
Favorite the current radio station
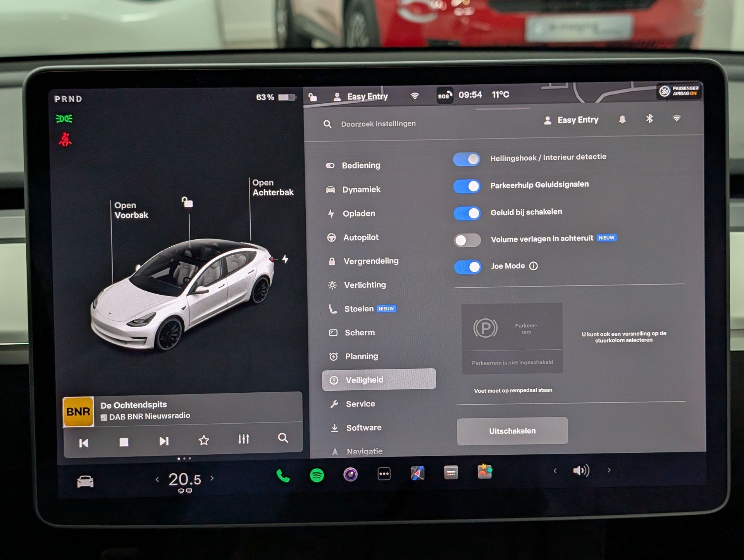(x=203, y=440)
